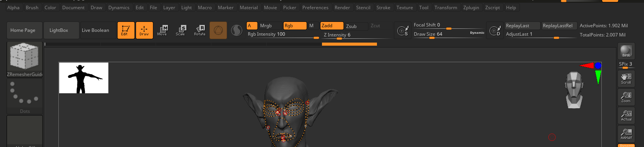644x147 pixels.
Task: Open the Zplugin menu
Action: coord(471,7)
